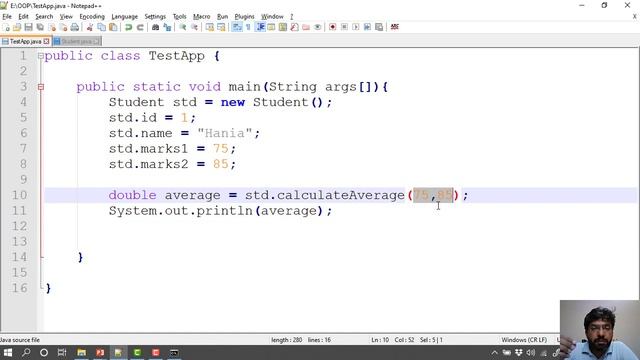This screenshot has width=640, height=360.
Task: Open command prompt from the taskbar
Action: tap(174, 353)
